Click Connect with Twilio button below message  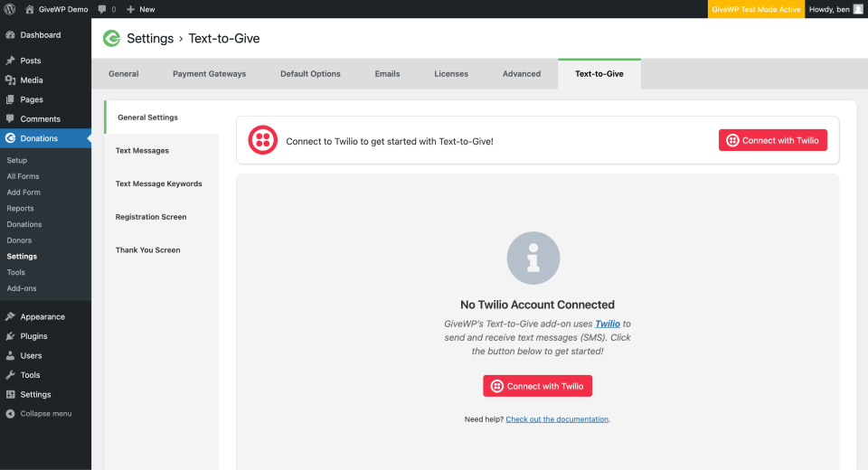pos(537,386)
